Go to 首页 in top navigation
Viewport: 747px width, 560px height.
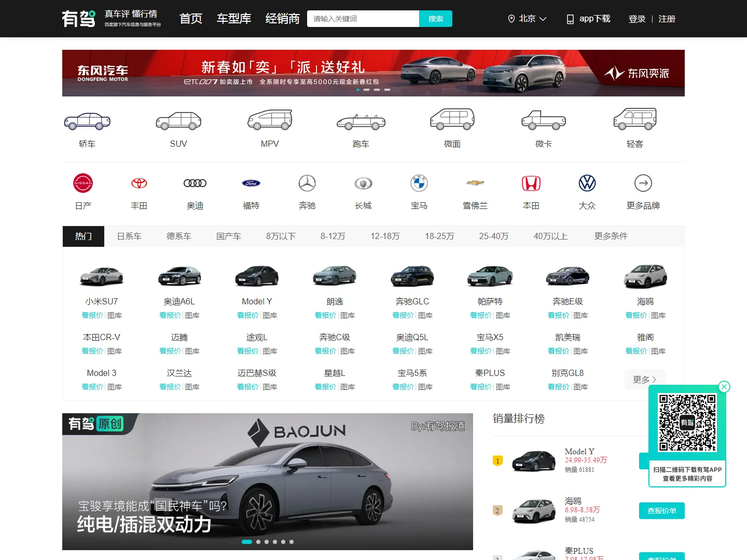click(191, 19)
